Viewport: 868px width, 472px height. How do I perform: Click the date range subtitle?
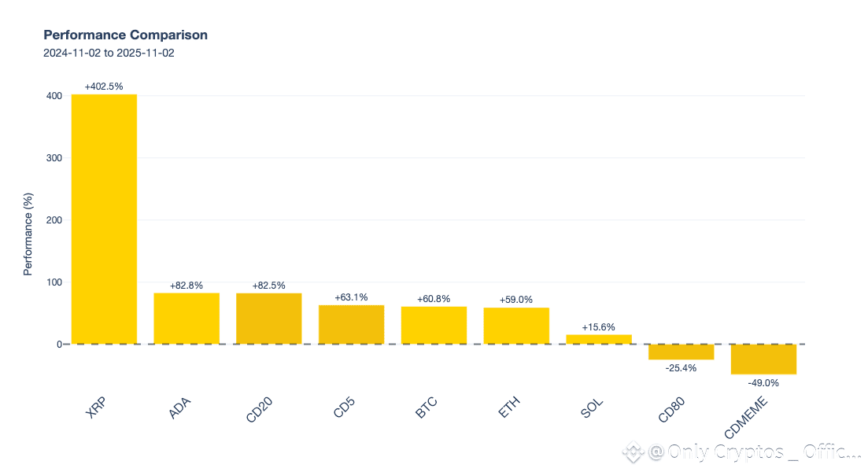tap(109, 53)
